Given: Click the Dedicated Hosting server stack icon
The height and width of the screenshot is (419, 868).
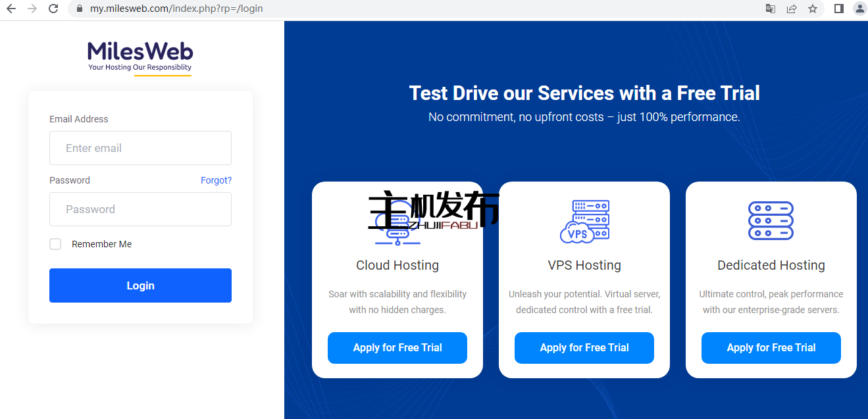Looking at the screenshot, I should pos(771,221).
